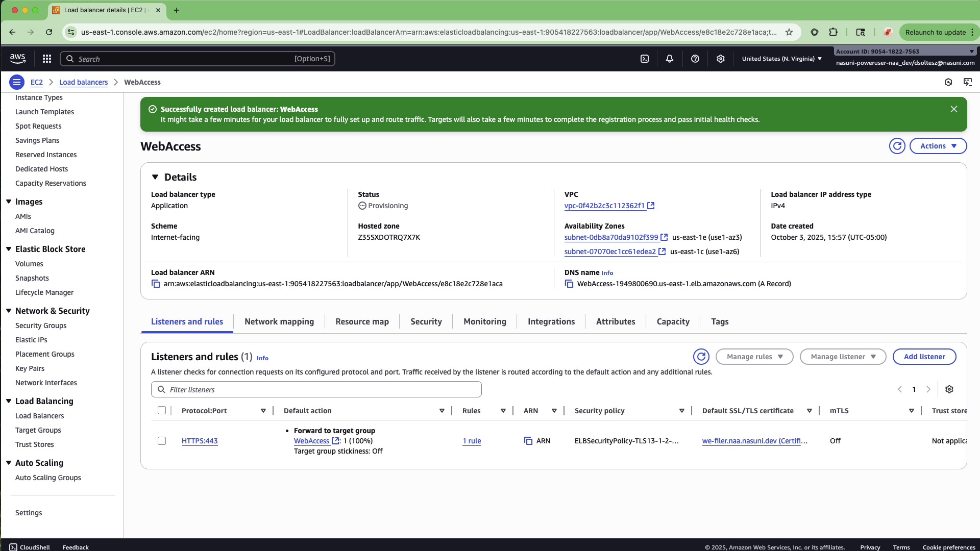This screenshot has height=551, width=980.
Task: Expand the Account ID dropdown
Action: [x=971, y=51]
